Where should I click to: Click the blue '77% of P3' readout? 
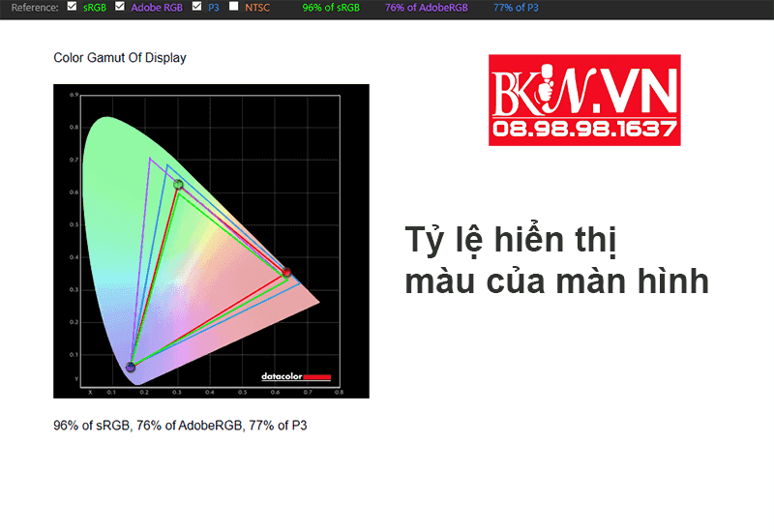pos(517,8)
